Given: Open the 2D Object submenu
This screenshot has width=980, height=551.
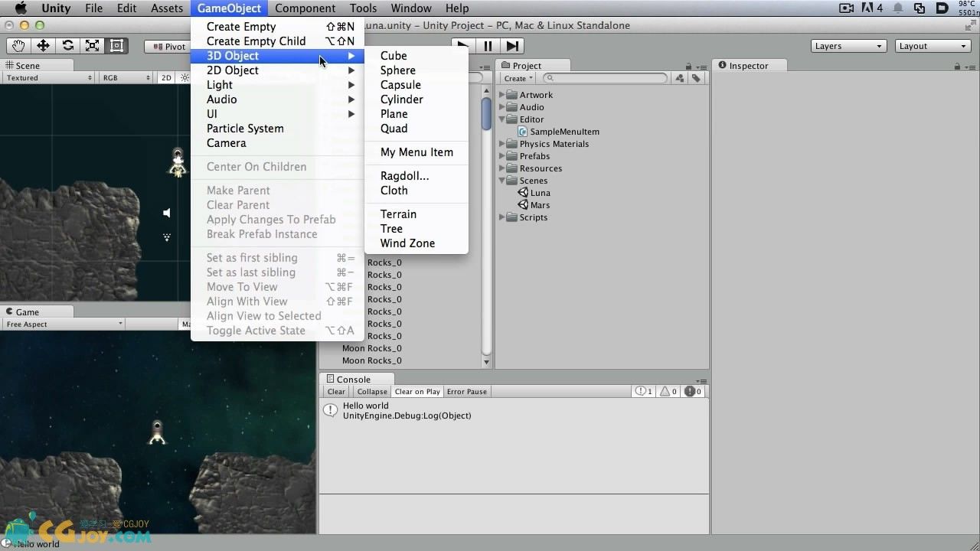Looking at the screenshot, I should tap(277, 70).
